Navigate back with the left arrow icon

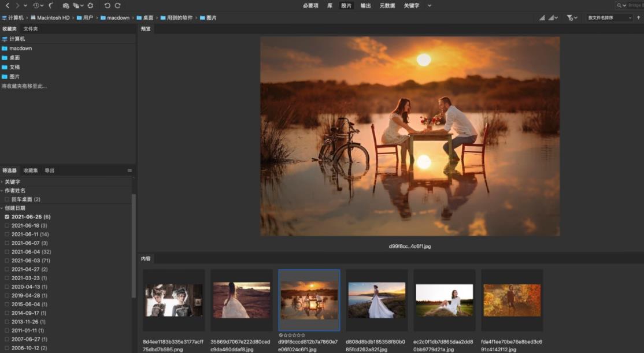coord(7,5)
